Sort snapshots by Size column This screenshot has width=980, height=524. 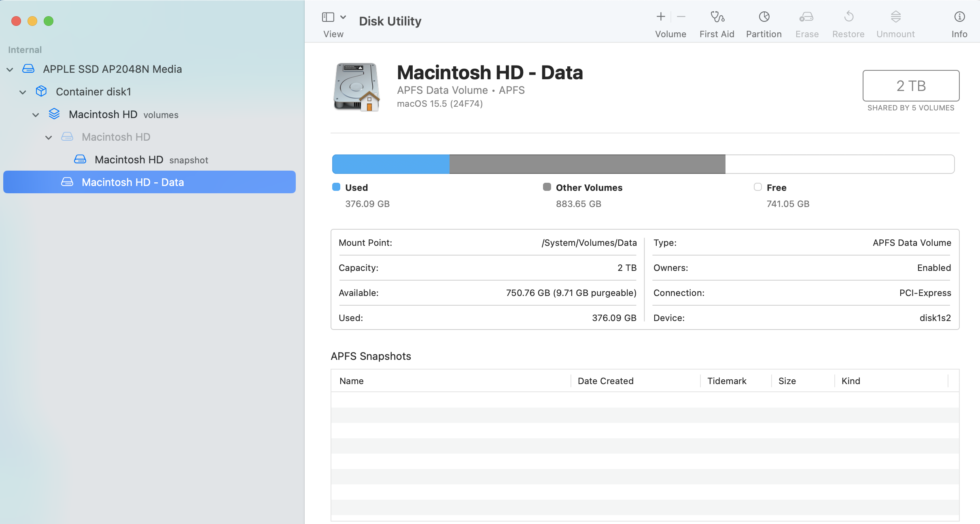pyautogui.click(x=803, y=381)
